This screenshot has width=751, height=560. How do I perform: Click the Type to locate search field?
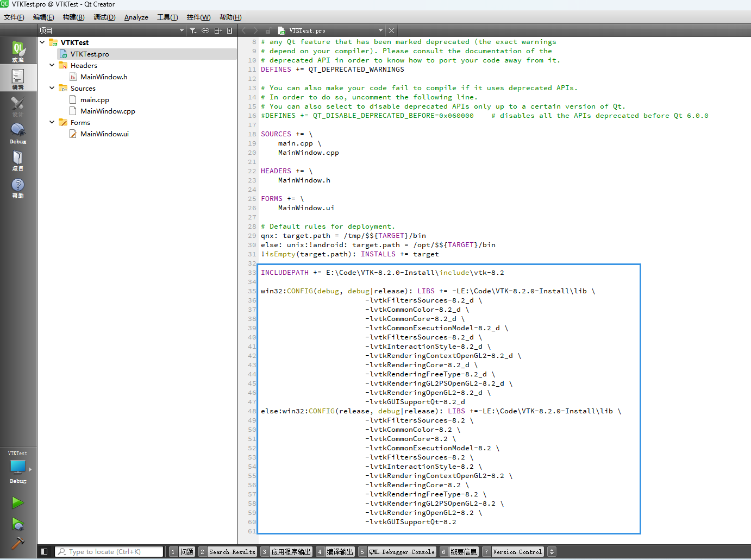click(109, 552)
